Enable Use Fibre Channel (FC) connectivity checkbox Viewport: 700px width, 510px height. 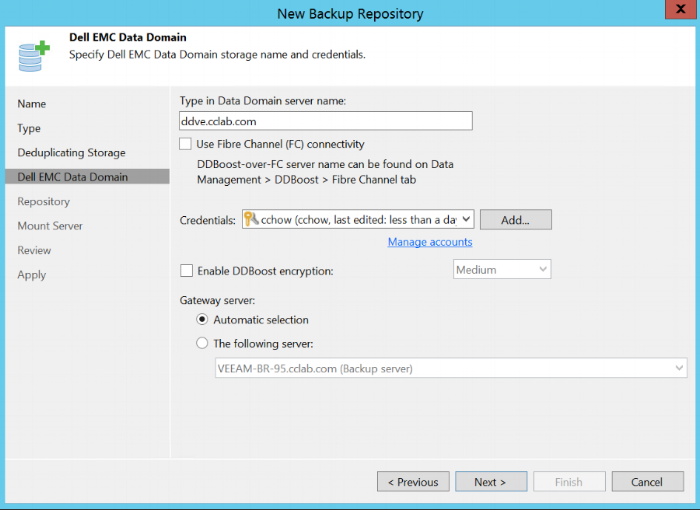(185, 144)
